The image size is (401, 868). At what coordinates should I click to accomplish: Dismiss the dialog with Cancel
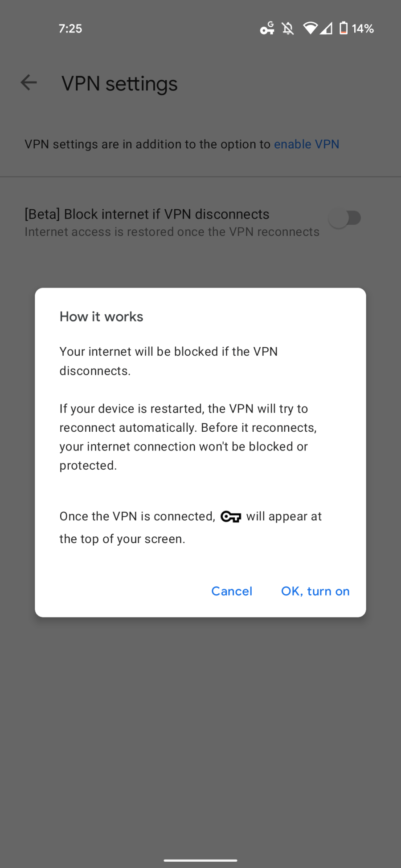coord(232,591)
